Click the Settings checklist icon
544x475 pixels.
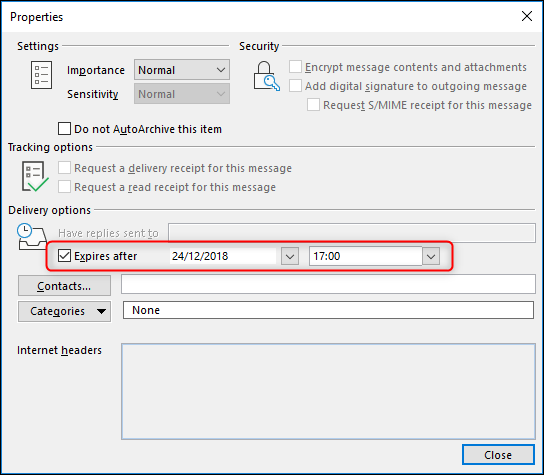pos(41,75)
